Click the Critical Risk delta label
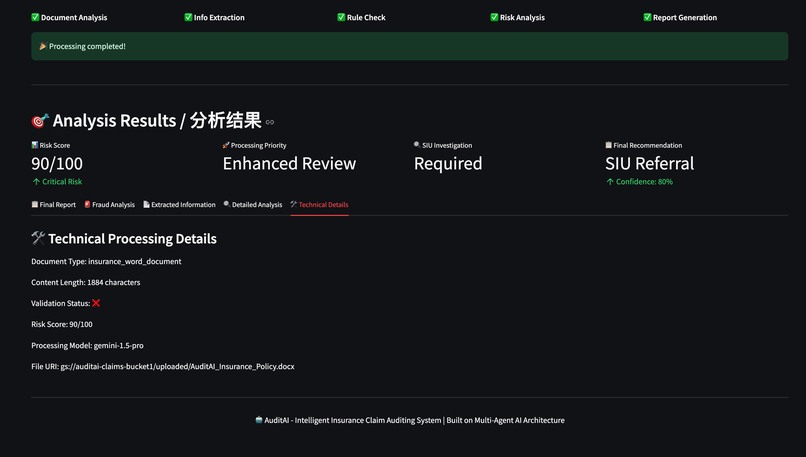The width and height of the screenshot is (806, 457). [x=62, y=181]
